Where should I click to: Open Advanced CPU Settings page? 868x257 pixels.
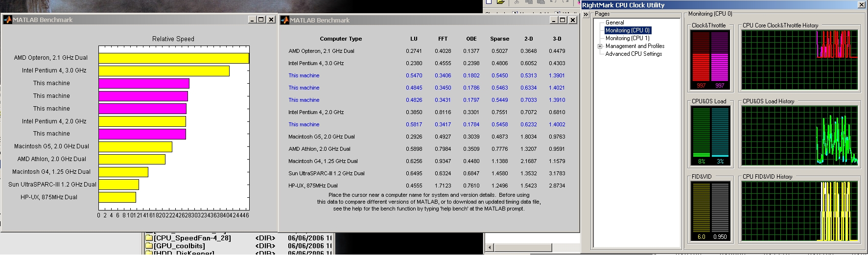click(633, 54)
